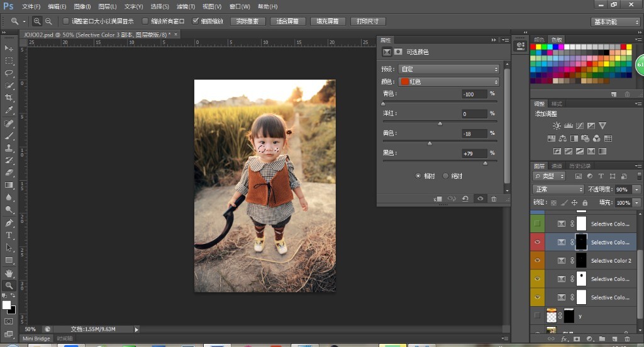Add a Color Balance adjustment

[563, 139]
